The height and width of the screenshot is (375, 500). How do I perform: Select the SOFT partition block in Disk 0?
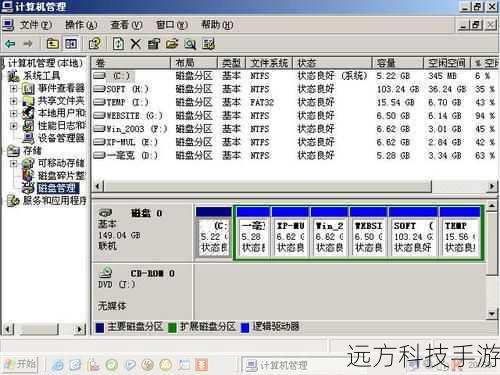coord(413,232)
